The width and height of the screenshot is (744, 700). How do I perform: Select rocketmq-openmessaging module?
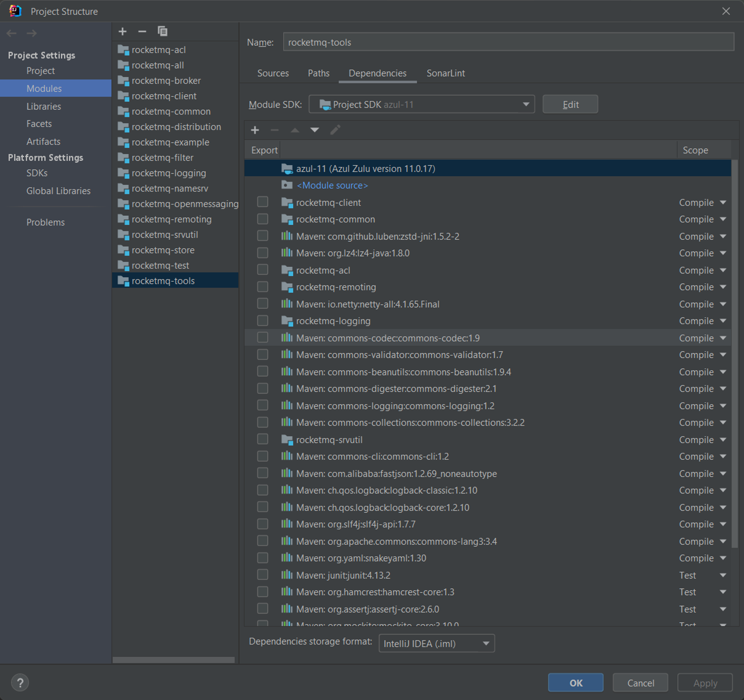tap(175, 204)
